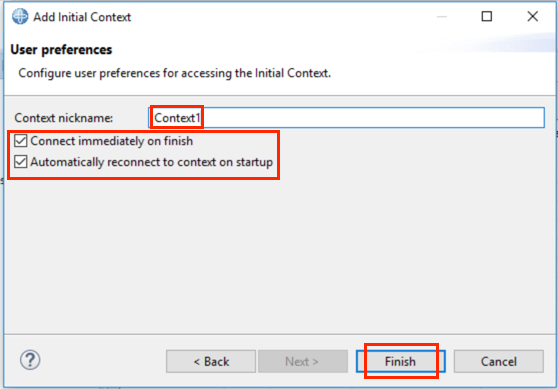
Task: Maximize the Add Initial Context window
Action: pyautogui.click(x=486, y=16)
